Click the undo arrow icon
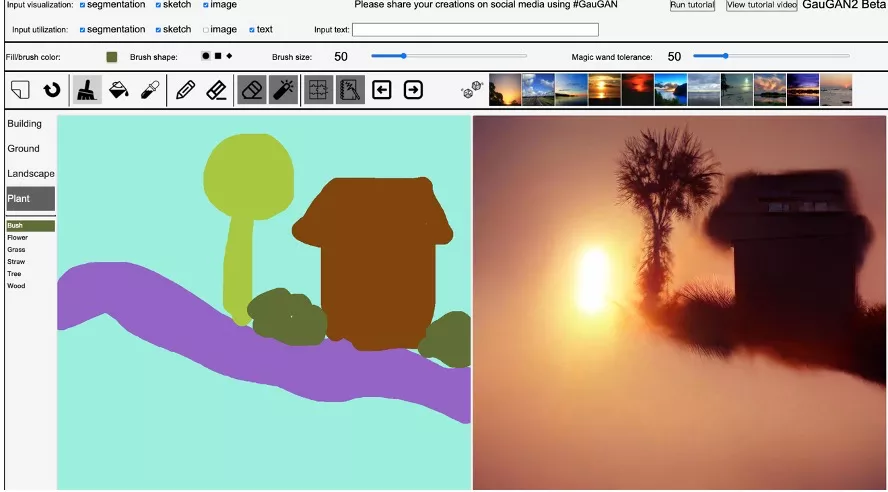Screen dimensions: 888x492 pos(51,90)
